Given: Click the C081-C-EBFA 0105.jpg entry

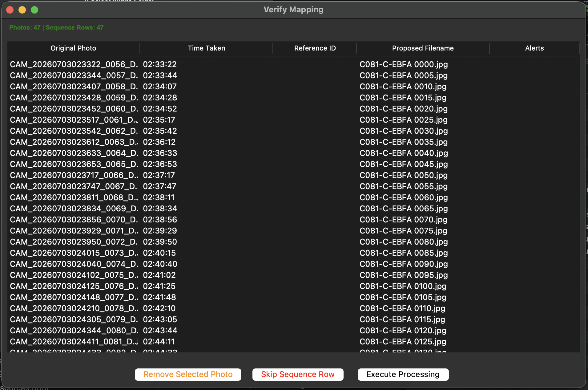Looking at the screenshot, I should coord(403,297).
